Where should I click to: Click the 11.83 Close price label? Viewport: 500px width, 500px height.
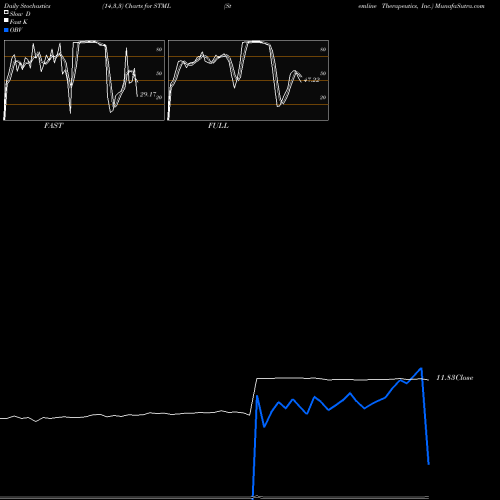click(455, 378)
